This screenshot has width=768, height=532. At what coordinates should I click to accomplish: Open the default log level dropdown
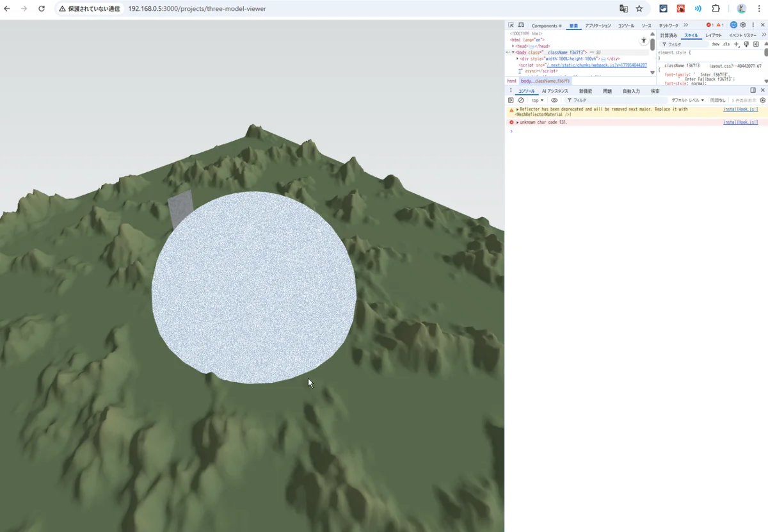(x=687, y=101)
